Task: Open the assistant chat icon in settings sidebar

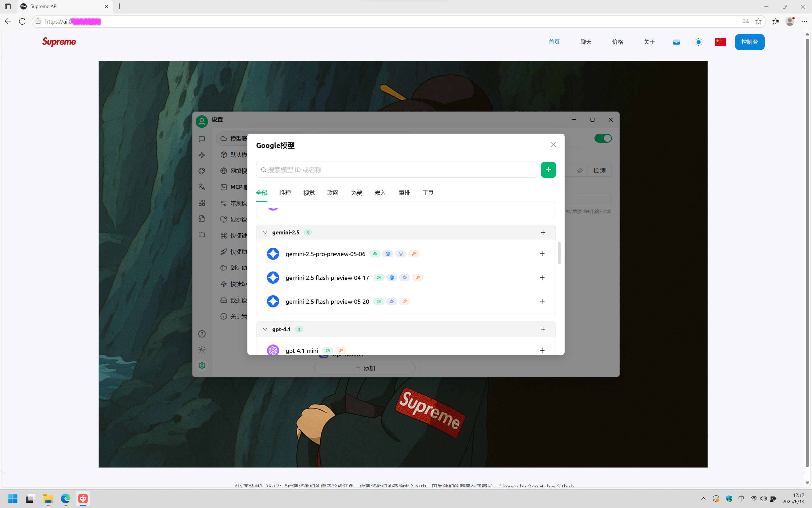Action: coord(202,139)
